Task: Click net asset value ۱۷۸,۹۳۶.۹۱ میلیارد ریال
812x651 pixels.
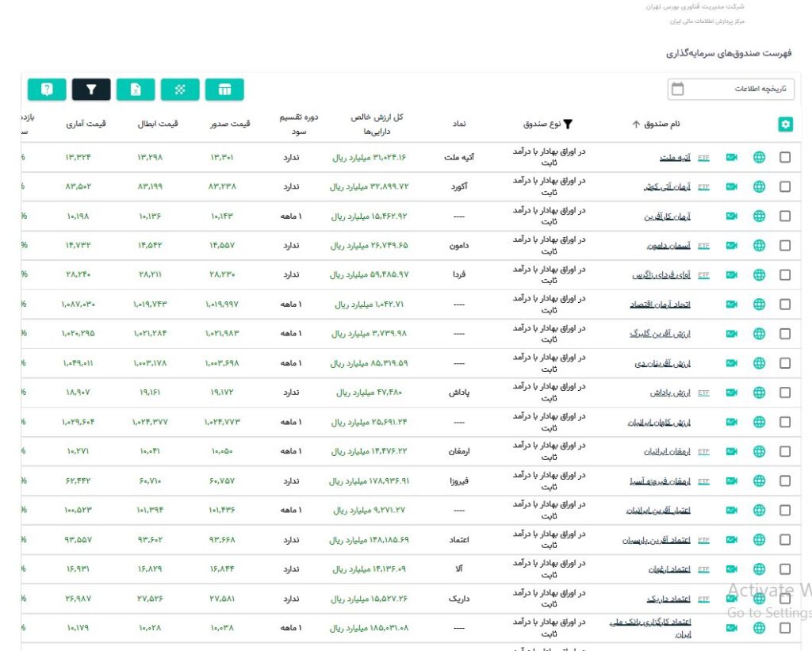Action: point(370,481)
